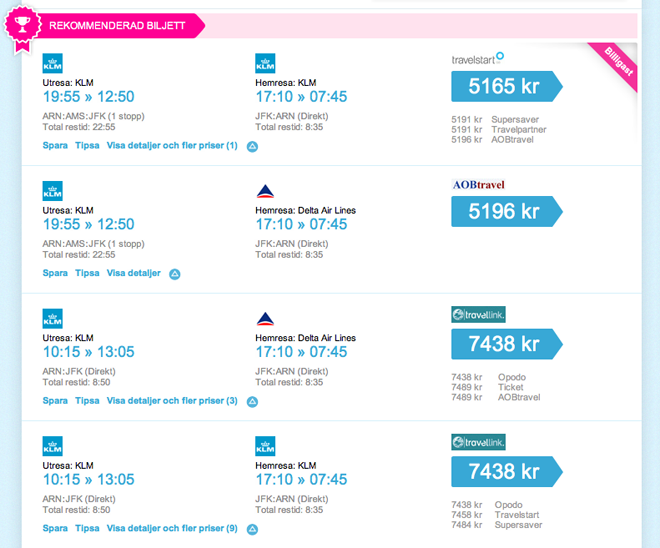Click the Delta Air Lines logo in second result
This screenshot has width=660, height=548.
point(265,191)
